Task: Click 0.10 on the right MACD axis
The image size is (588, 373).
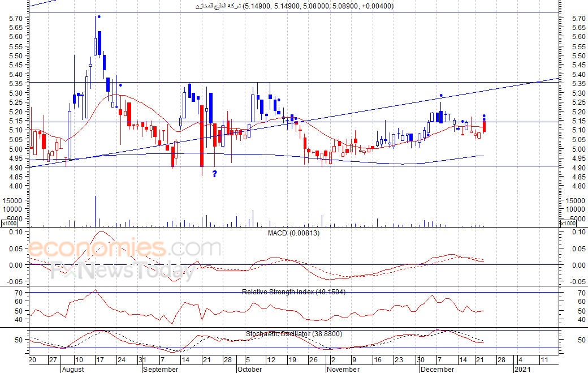Action: click(579, 232)
